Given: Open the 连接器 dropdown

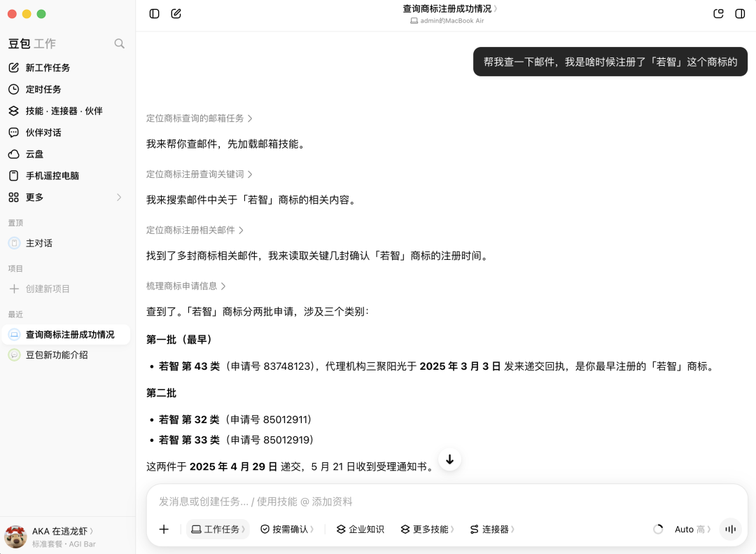Looking at the screenshot, I should point(492,529).
